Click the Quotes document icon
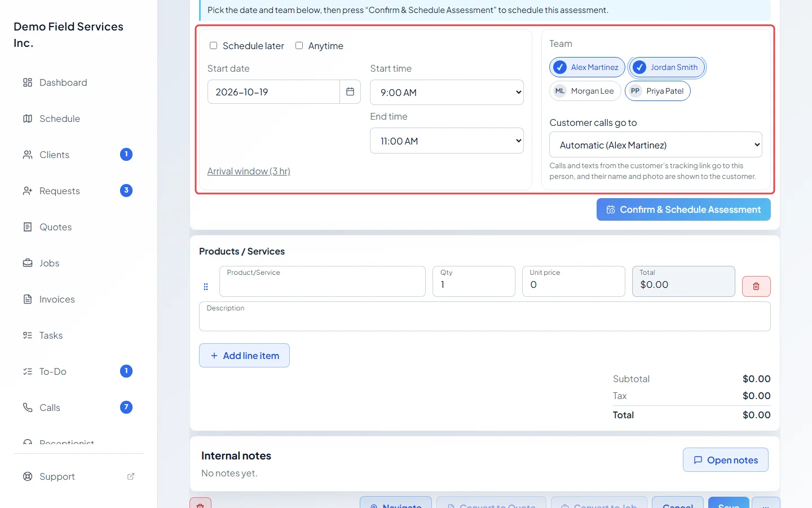This screenshot has height=508, width=812. click(x=28, y=227)
